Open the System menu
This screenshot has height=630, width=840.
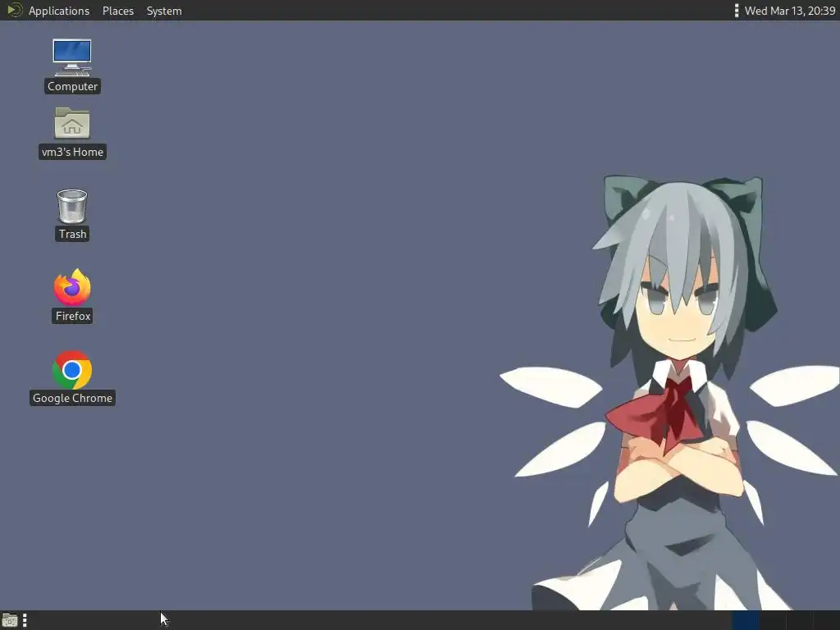pos(164,11)
